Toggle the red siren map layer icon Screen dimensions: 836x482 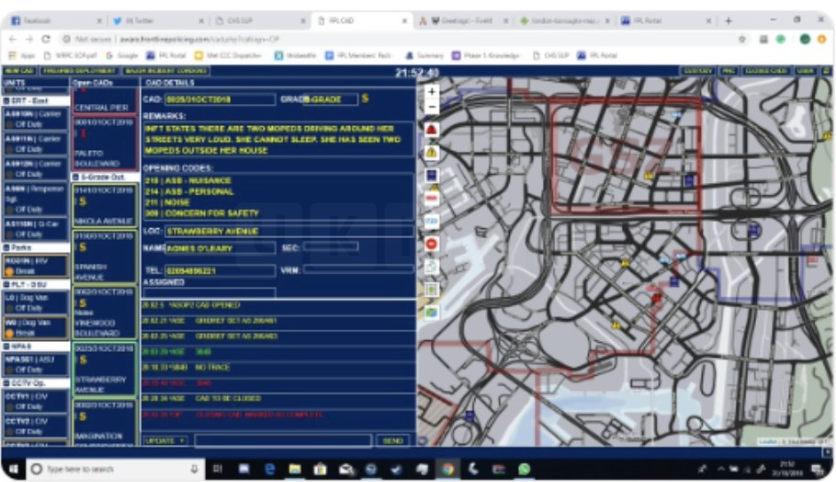(431, 130)
